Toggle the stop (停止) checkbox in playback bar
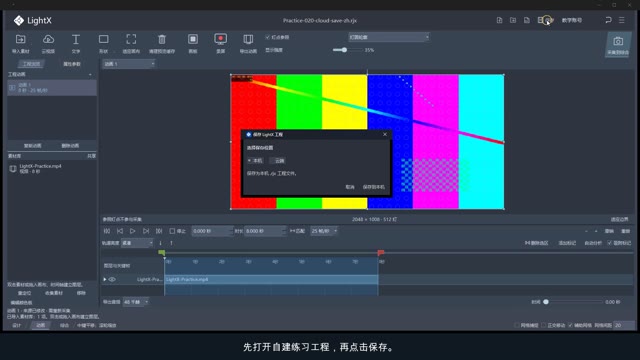Image resolution: width=640 pixels, height=360 pixels. (x=172, y=231)
